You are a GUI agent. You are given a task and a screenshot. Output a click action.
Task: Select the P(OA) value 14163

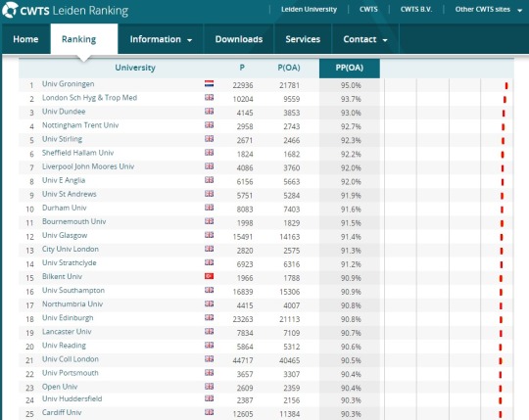click(289, 237)
